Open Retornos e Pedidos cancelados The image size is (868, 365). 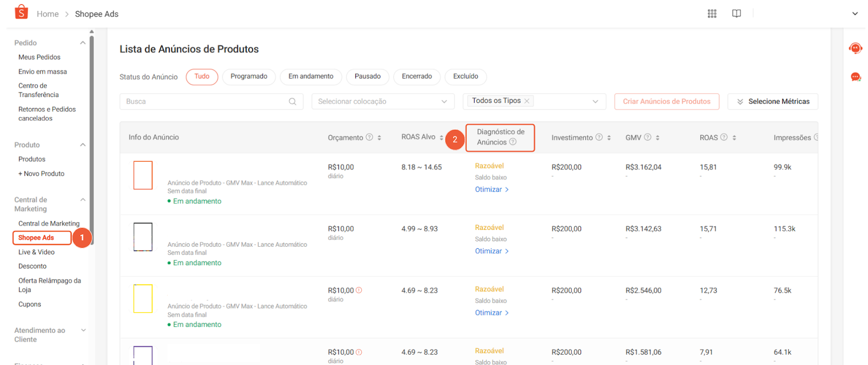coord(47,114)
